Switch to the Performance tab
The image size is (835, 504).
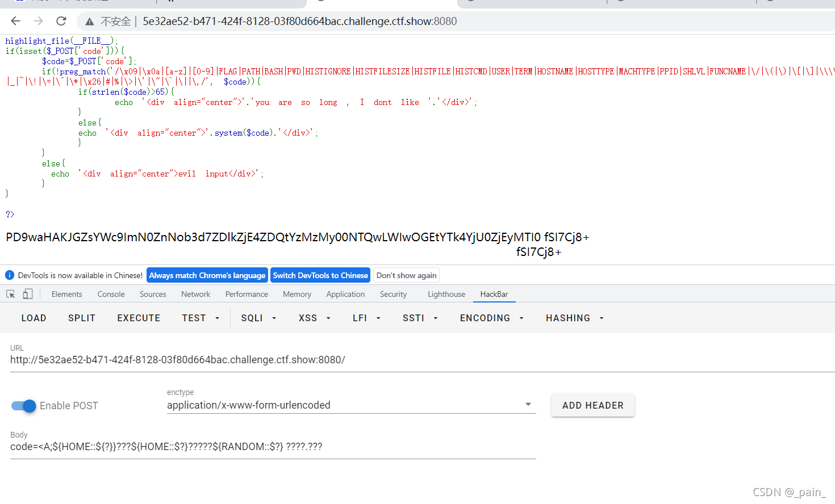[x=247, y=294]
